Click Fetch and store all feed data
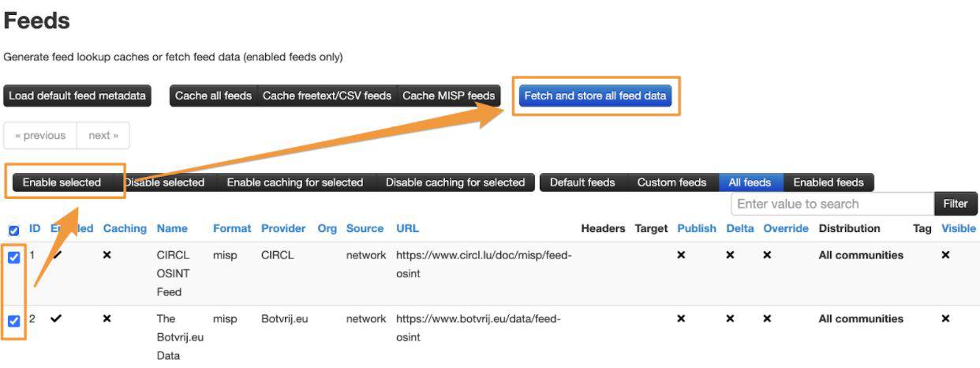 [596, 96]
